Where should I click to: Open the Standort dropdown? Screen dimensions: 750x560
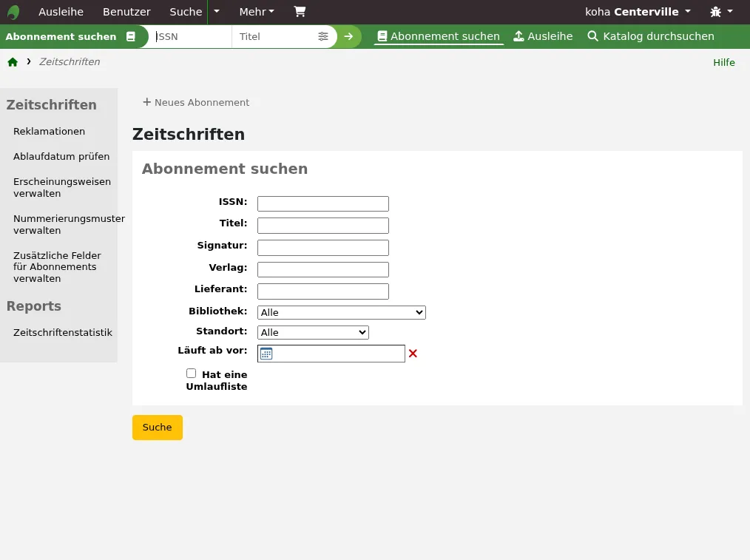pyautogui.click(x=313, y=332)
